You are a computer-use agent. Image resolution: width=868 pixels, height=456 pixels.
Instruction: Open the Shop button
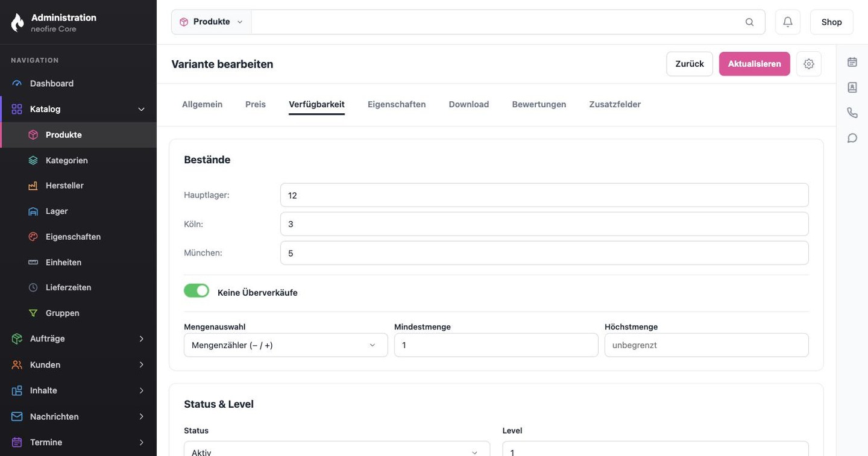click(x=832, y=22)
